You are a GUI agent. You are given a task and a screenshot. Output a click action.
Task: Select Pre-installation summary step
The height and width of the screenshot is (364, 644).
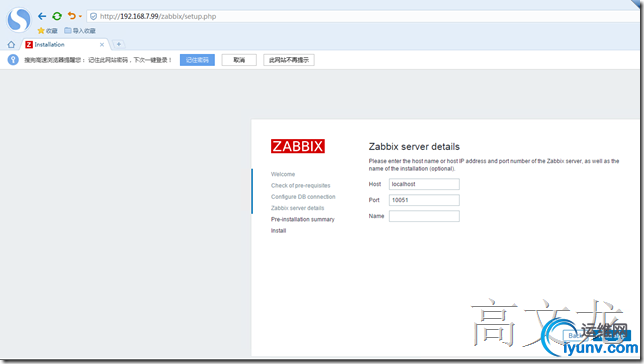(303, 219)
